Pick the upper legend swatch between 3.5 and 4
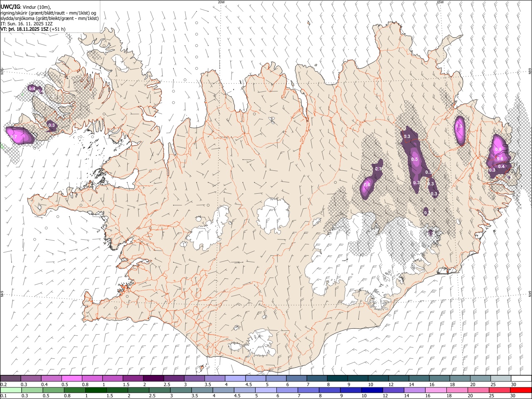 pyautogui.click(x=215, y=378)
